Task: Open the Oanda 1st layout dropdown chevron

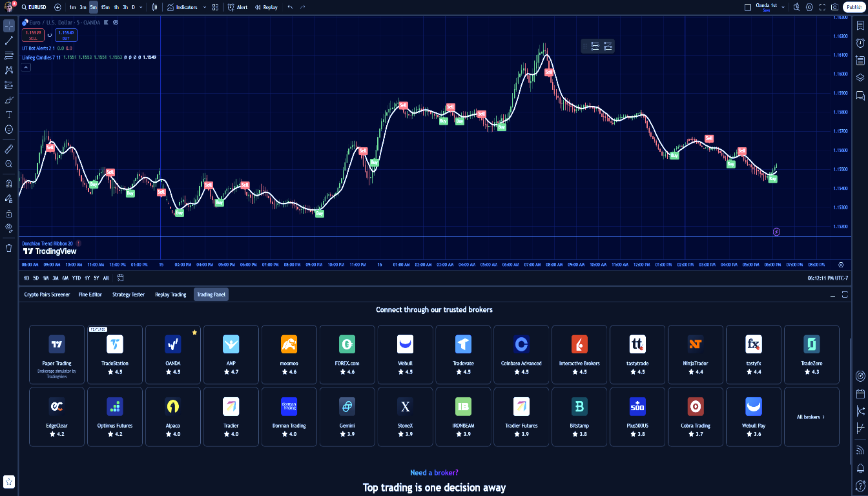Action: (x=783, y=7)
